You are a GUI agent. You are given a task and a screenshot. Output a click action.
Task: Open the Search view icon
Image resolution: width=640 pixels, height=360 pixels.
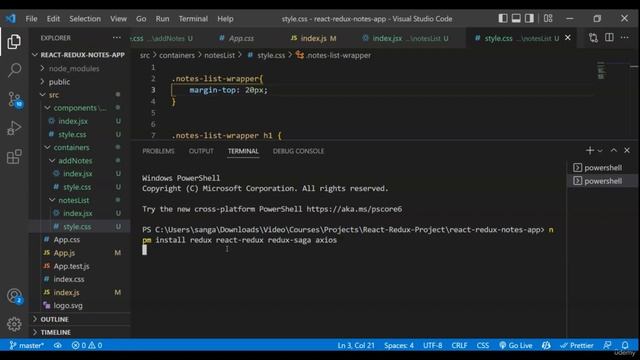[x=14, y=70]
